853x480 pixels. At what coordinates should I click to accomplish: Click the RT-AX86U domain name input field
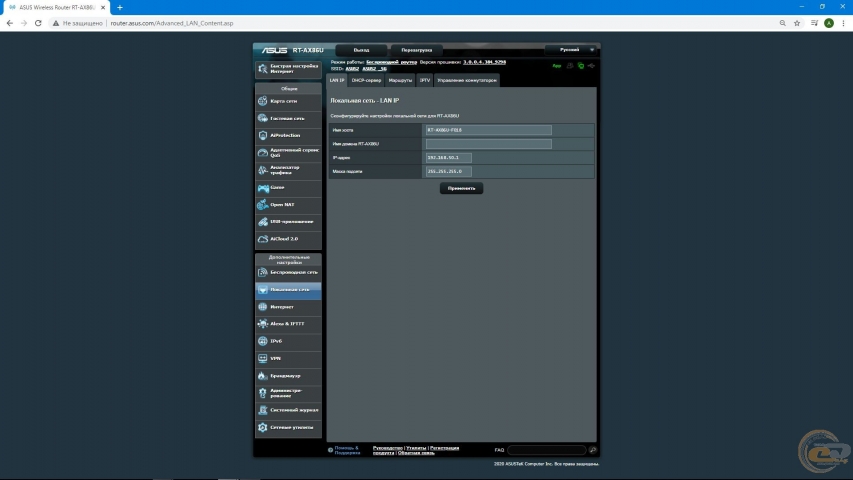(x=489, y=144)
